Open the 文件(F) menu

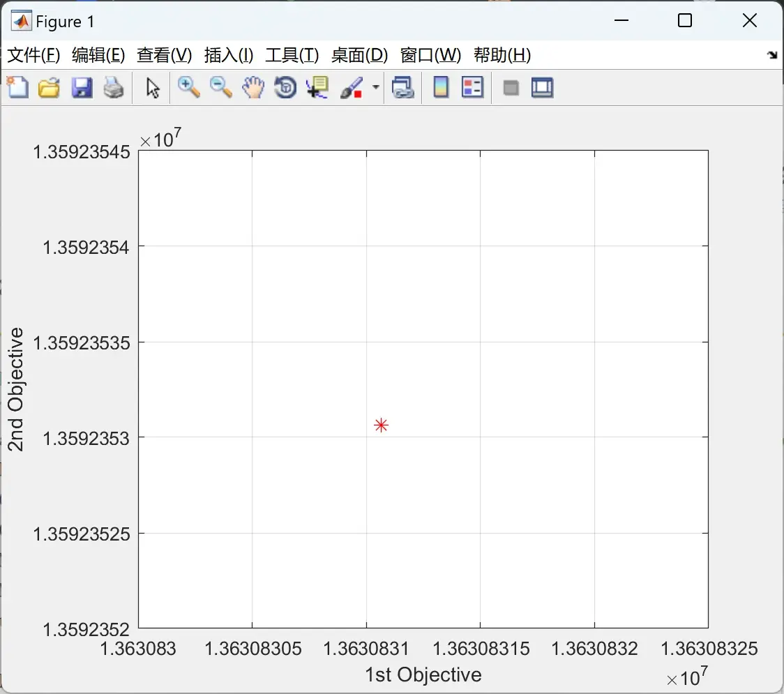point(33,55)
